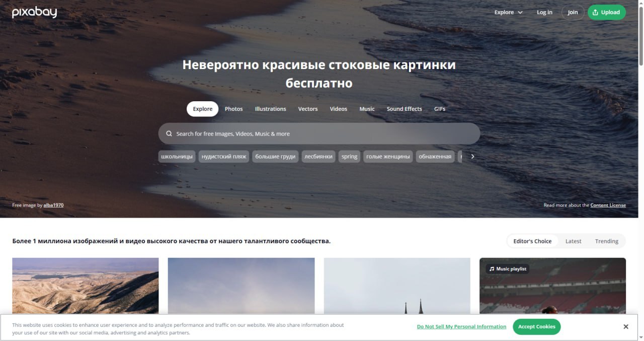This screenshot has height=341, width=644.
Task: Select the Sound Effects tab
Action: click(x=404, y=109)
